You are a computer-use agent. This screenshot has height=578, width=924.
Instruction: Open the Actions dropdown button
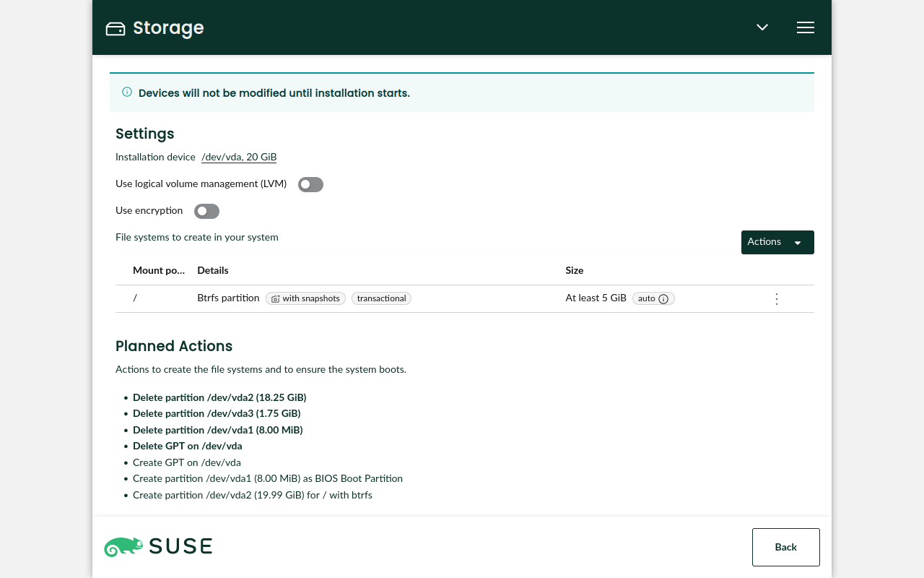pyautogui.click(x=777, y=242)
